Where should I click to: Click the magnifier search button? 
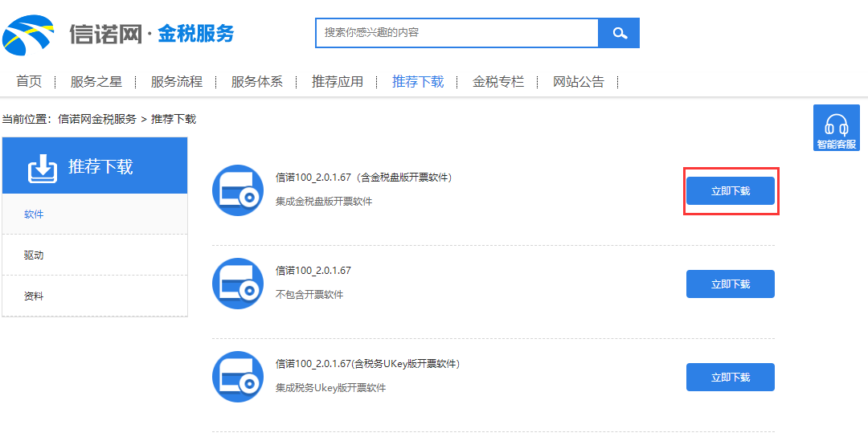click(x=619, y=33)
